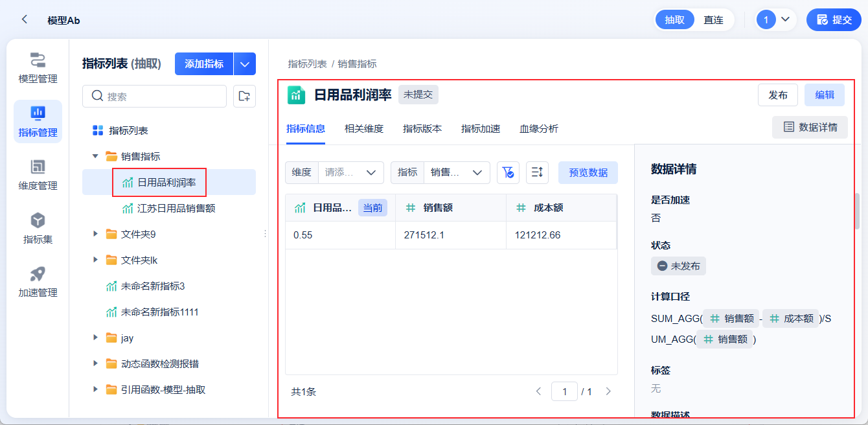Expand the 动态函数检测报错 folder
The image size is (868, 425).
click(95, 363)
